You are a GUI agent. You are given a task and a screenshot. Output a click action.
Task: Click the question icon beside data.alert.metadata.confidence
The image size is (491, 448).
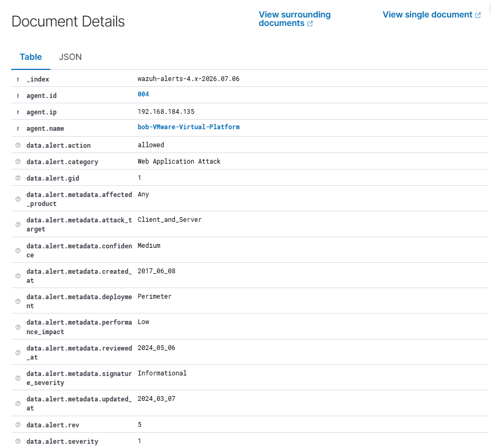click(18, 250)
